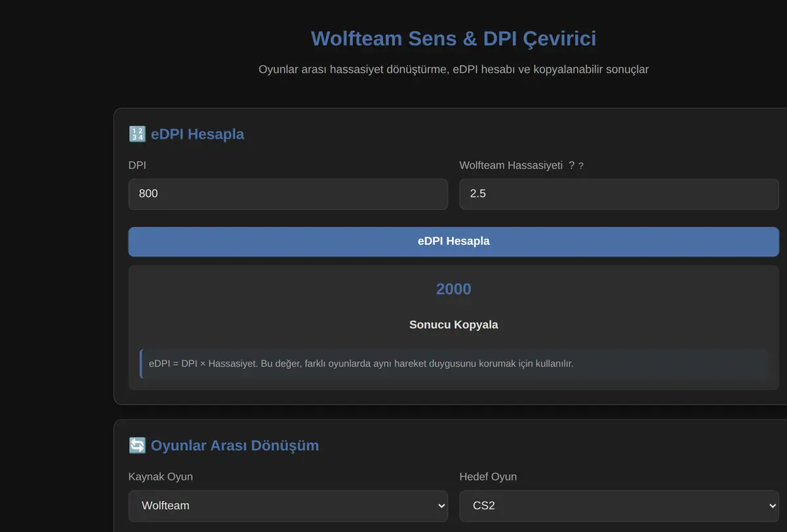
Task: Click the blue eDPI Hesapla button
Action: click(x=453, y=241)
